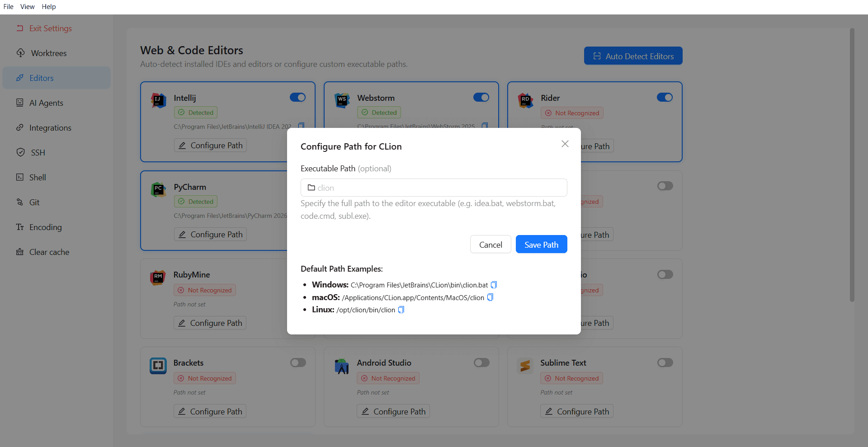
Task: Click Auto Detect Editors button
Action: (633, 56)
